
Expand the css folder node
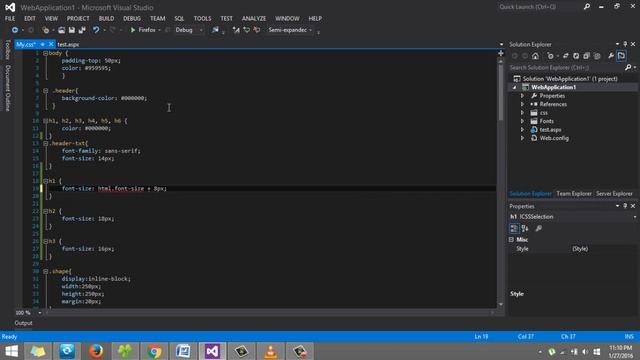[x=522, y=113]
